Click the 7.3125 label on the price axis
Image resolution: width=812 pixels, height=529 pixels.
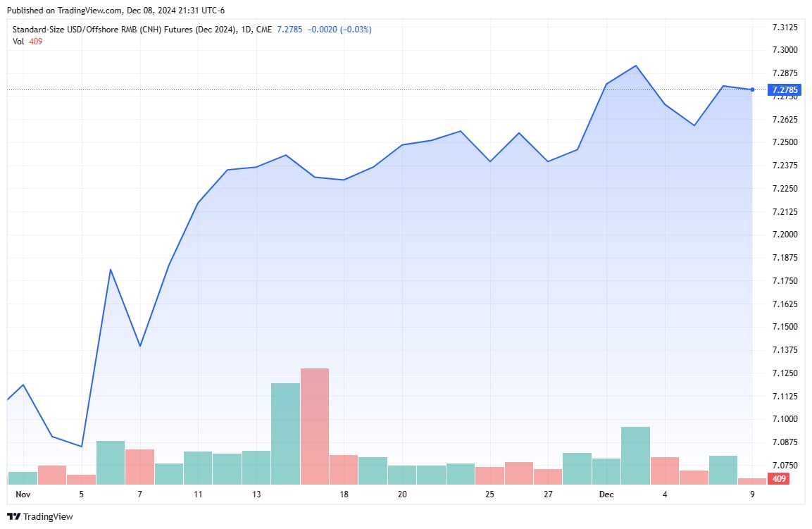pyautogui.click(x=784, y=27)
